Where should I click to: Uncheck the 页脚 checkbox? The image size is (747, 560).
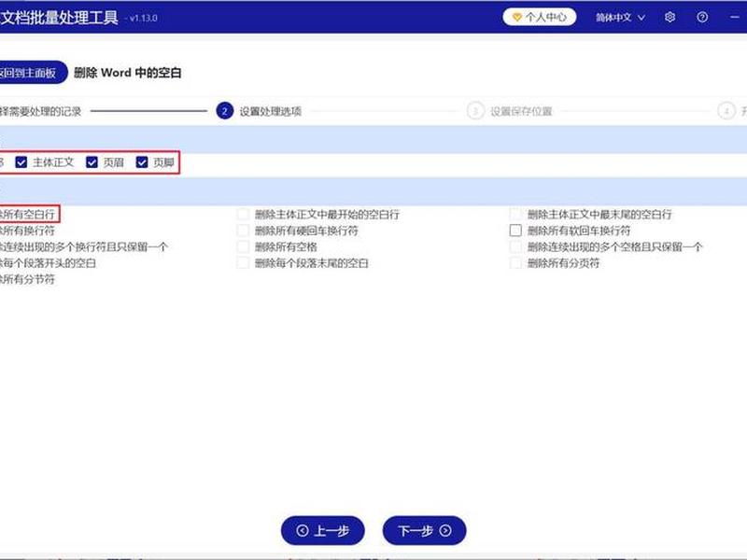click(x=142, y=162)
